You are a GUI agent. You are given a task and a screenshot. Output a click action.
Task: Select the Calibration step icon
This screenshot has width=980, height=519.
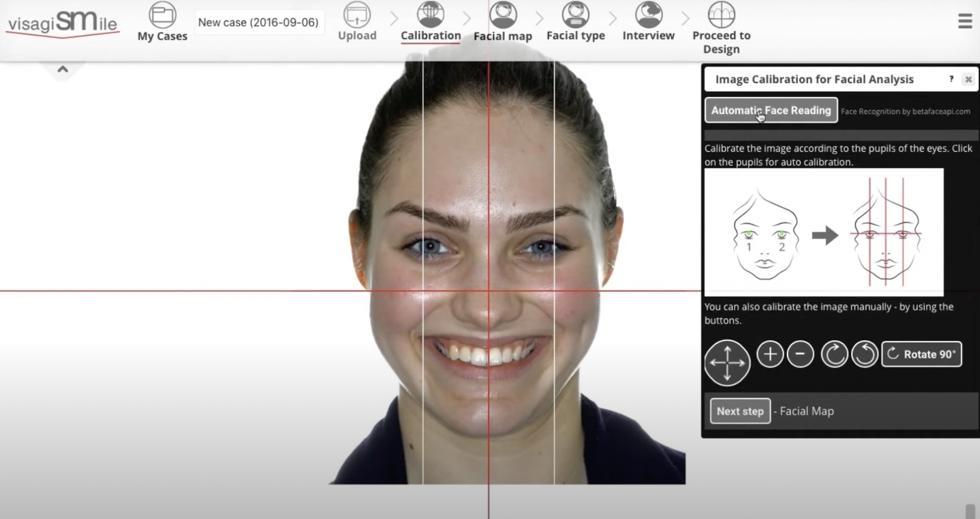[431, 15]
